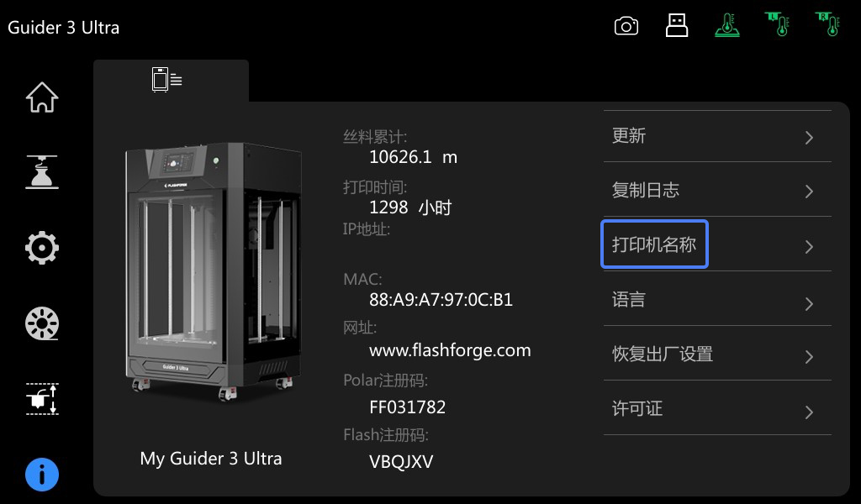
Task: Check the right extruder temperature icon
Action: click(x=828, y=24)
